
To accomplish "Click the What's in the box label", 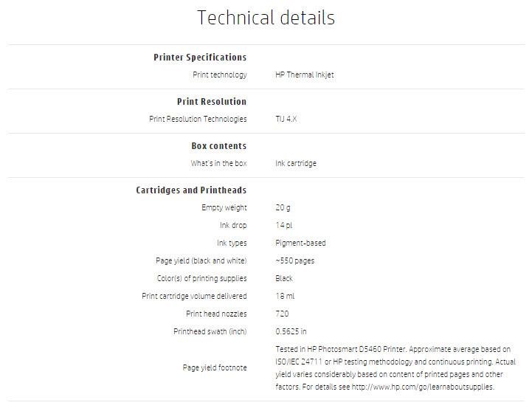I will click(218, 164).
